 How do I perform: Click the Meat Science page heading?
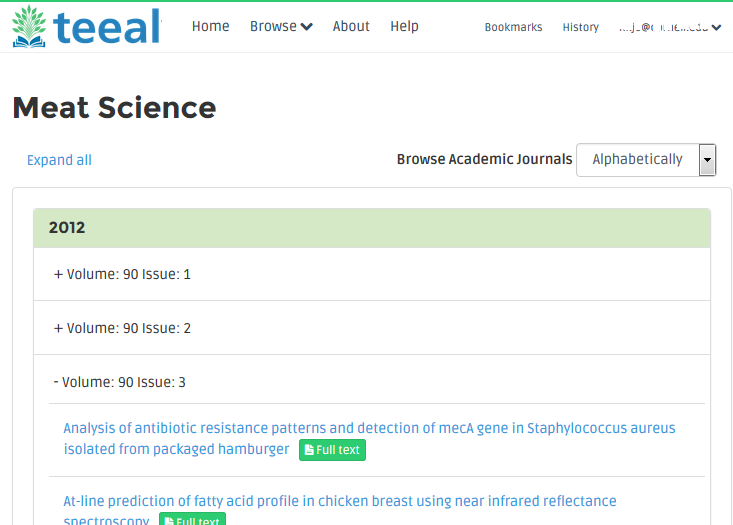coord(114,108)
